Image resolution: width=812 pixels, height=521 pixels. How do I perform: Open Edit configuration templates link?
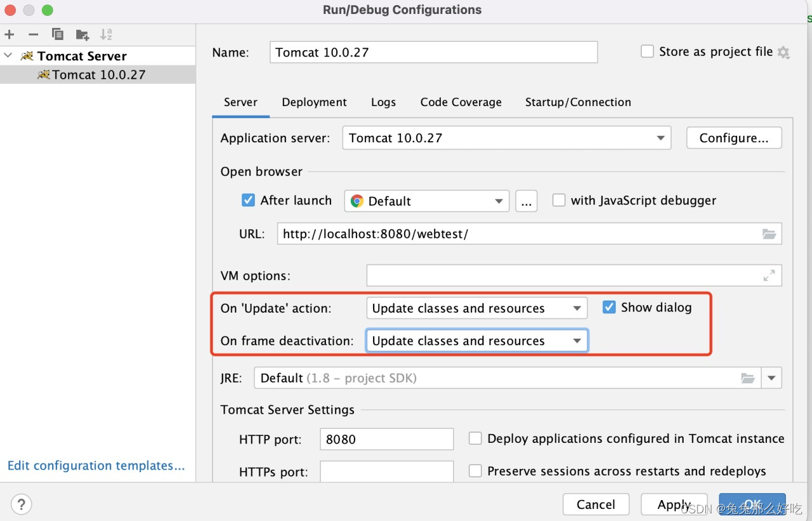point(96,466)
